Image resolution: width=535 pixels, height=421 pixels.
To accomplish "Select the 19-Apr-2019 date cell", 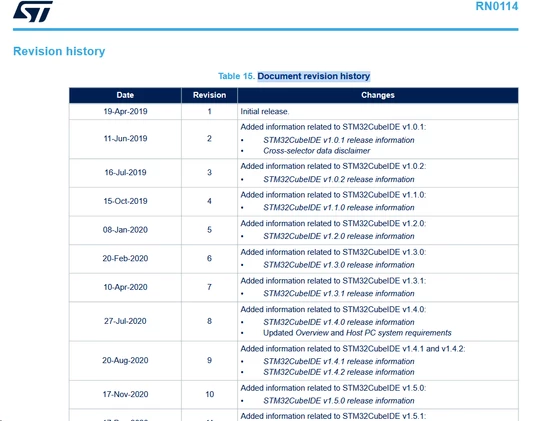I will (125, 112).
